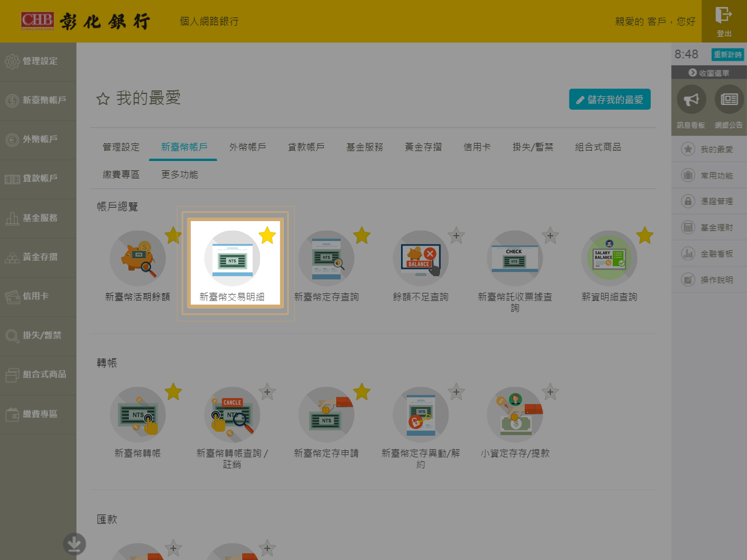Switch to the 黃金存摺 tab
Screen dimensions: 747x560
(x=423, y=147)
